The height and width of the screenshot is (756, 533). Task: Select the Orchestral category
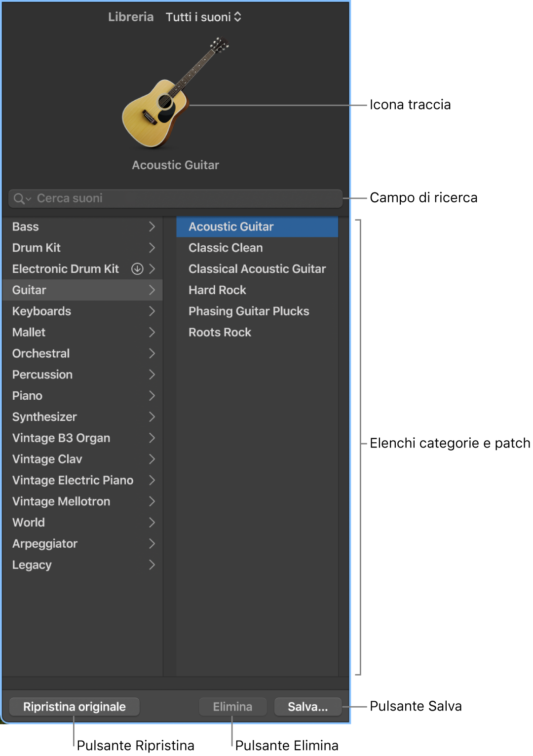point(41,353)
